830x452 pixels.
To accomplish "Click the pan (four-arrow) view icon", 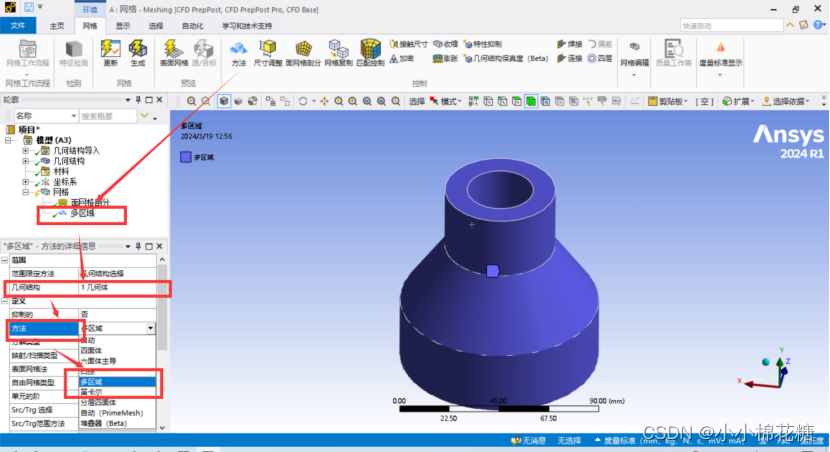I will 324,101.
